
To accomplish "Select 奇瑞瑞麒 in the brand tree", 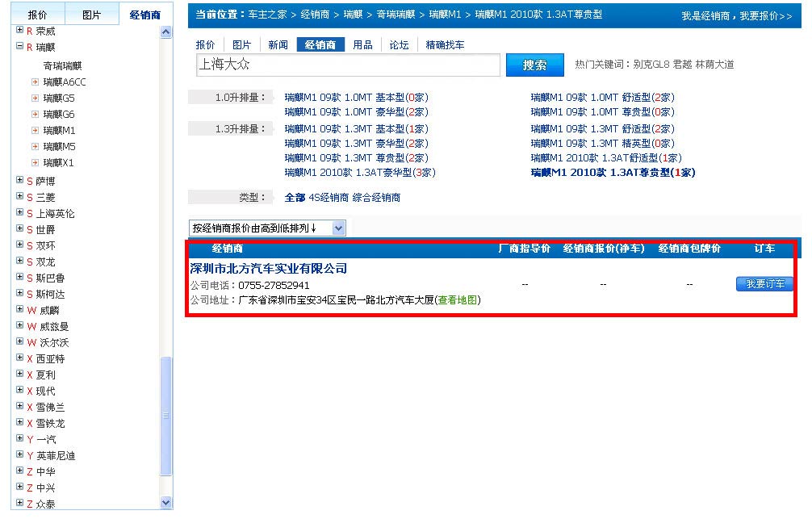I will pyautogui.click(x=62, y=65).
